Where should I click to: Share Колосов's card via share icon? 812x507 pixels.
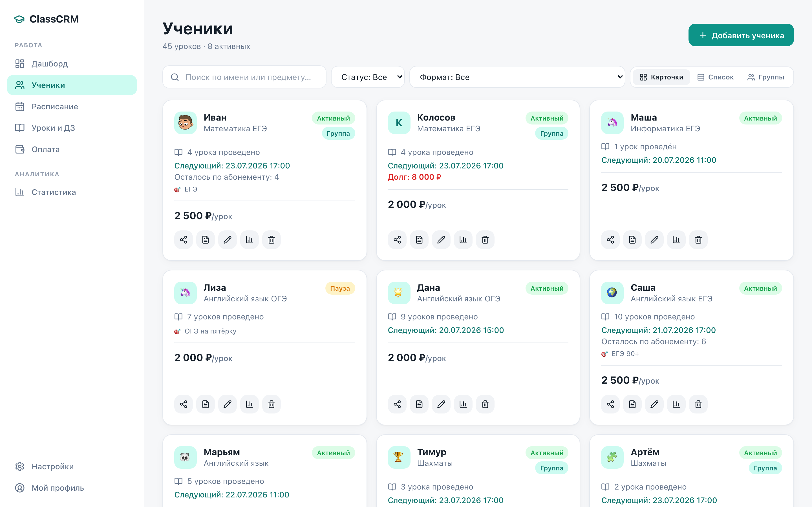397,240
